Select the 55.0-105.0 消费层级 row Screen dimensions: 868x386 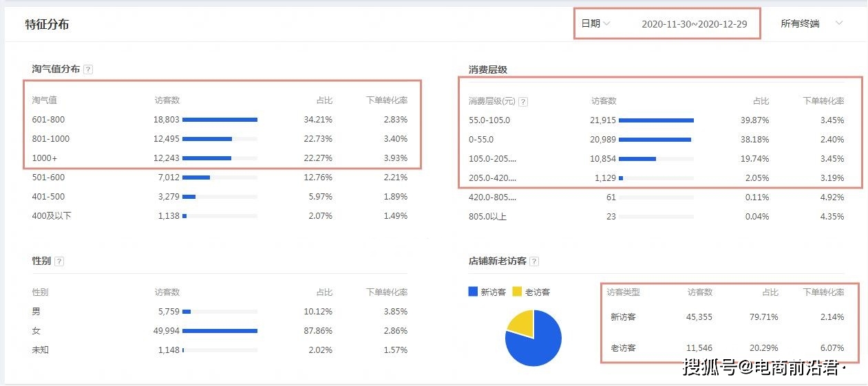[x=657, y=120]
